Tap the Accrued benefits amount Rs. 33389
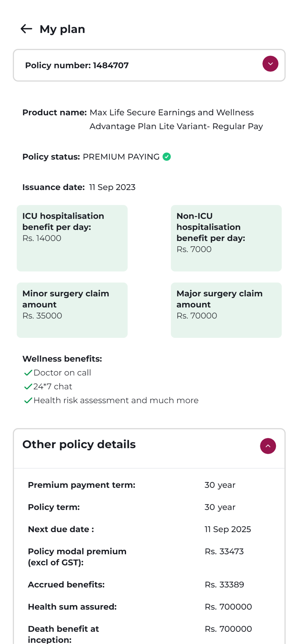This screenshot has height=644, width=298. click(224, 585)
